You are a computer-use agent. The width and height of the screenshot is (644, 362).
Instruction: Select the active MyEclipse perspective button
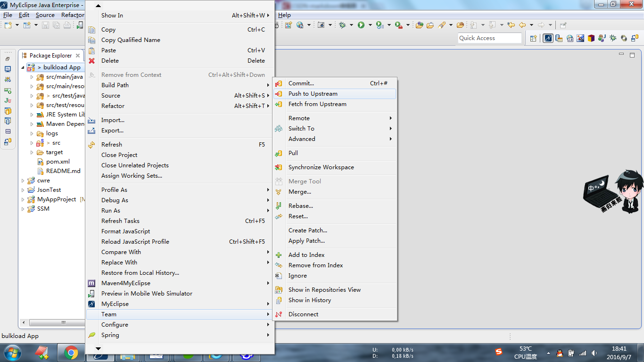pos(548,38)
